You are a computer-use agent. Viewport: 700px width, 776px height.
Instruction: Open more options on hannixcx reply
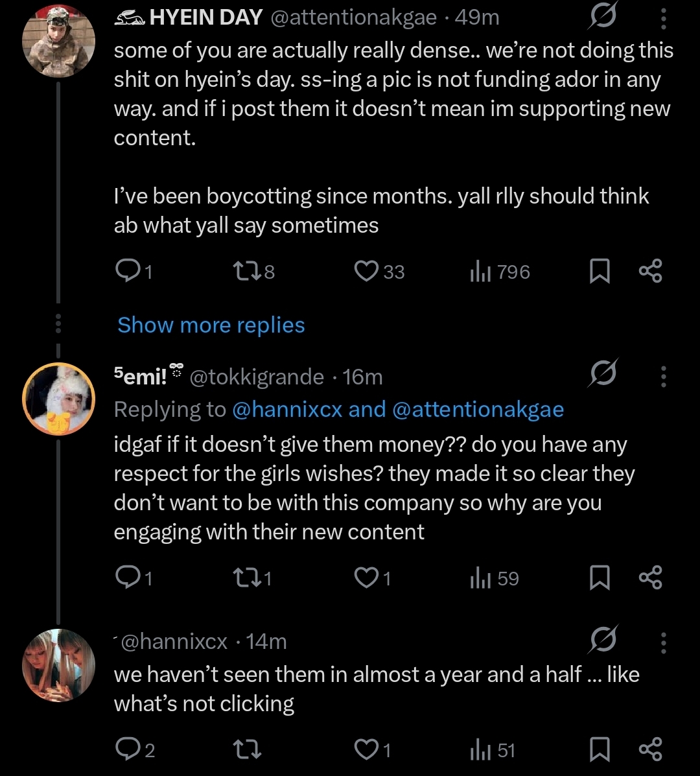tap(663, 641)
